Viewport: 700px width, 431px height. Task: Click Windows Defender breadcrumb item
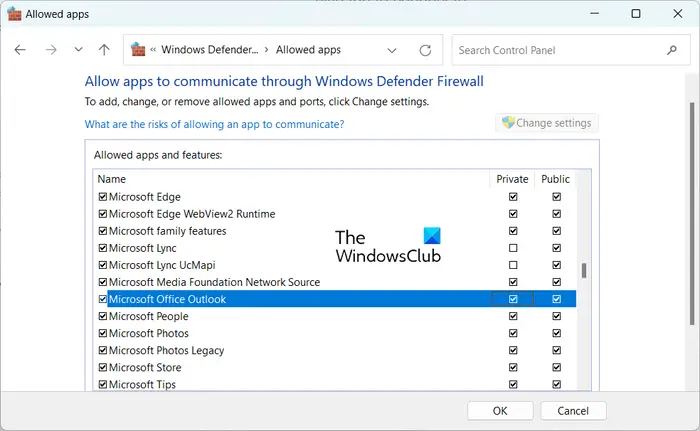[x=210, y=50]
